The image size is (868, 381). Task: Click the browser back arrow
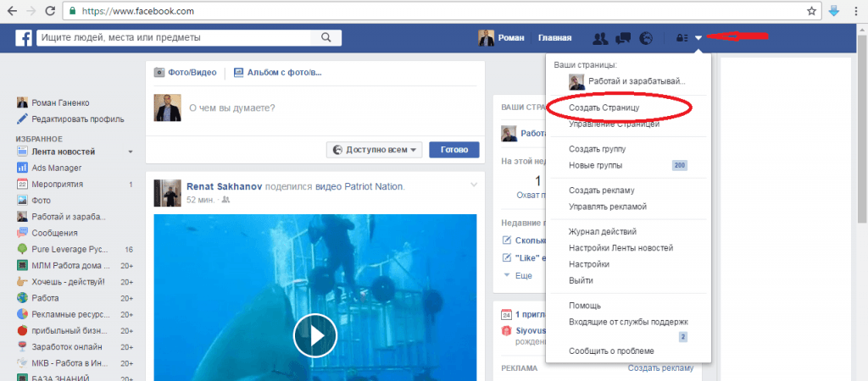coord(12,10)
